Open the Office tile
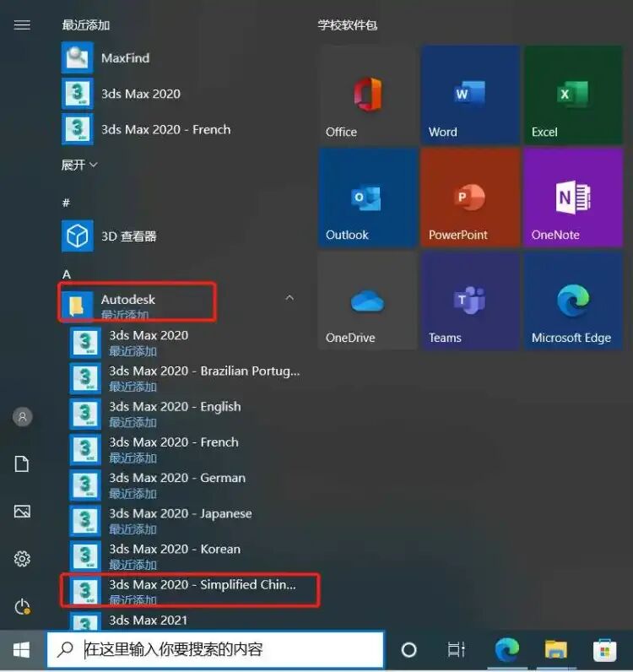Screen dimensions: 633x672 pyautogui.click(x=368, y=95)
